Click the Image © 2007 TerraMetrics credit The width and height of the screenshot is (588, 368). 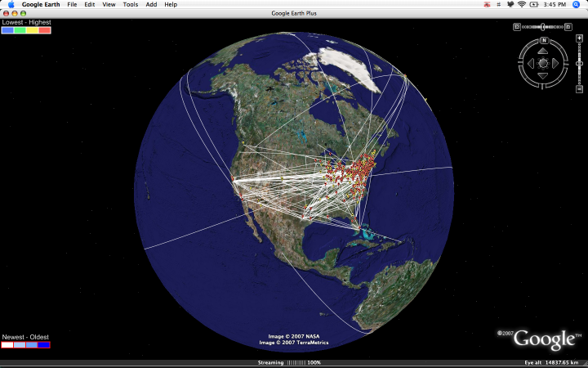(294, 343)
